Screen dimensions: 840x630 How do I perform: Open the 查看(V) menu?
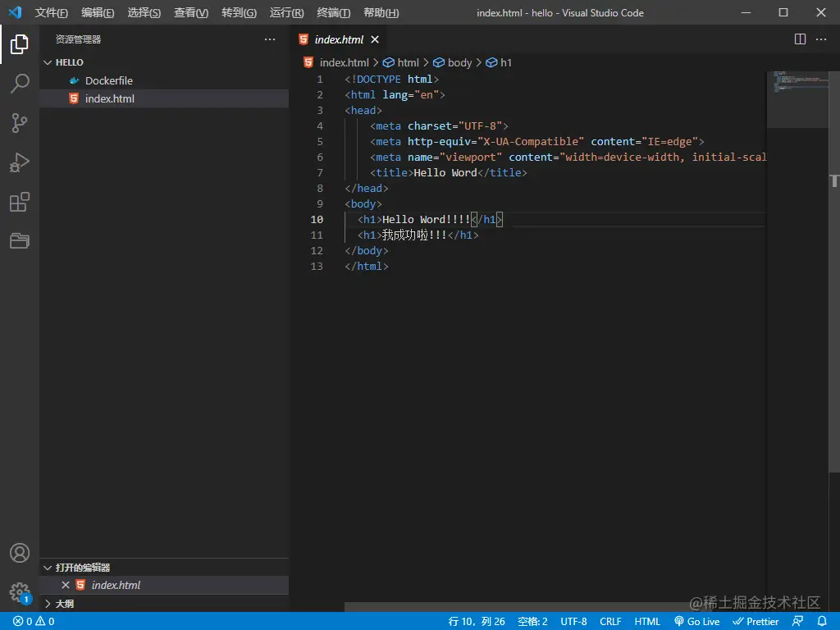click(191, 13)
